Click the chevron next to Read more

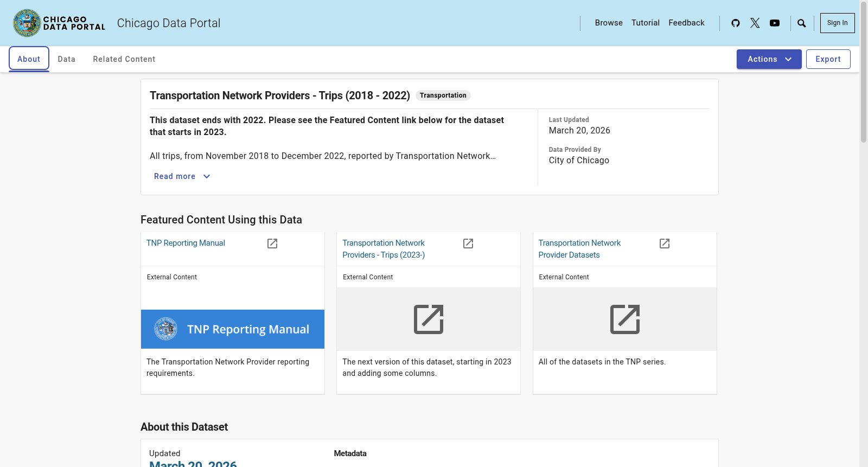point(207,176)
